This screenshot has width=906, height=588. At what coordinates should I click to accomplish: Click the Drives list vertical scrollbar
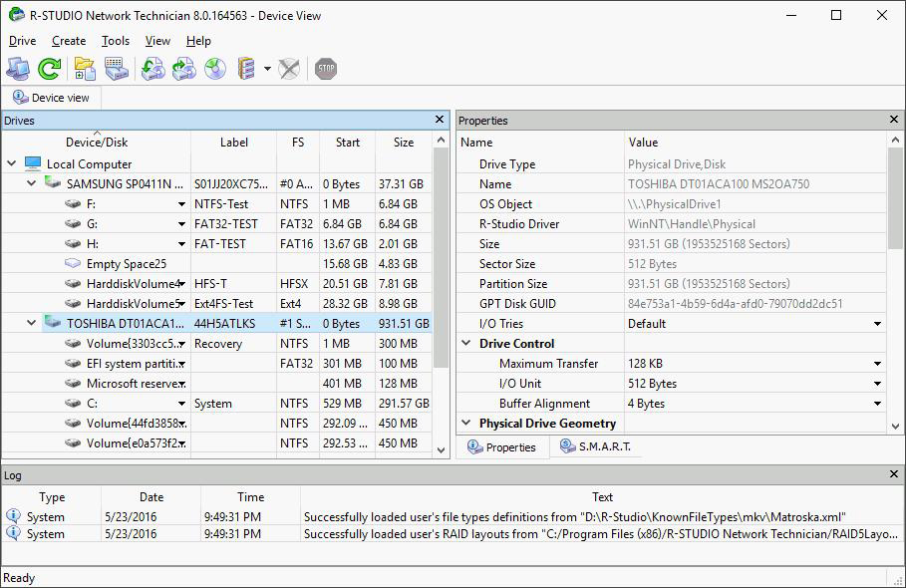pyautogui.click(x=441, y=257)
